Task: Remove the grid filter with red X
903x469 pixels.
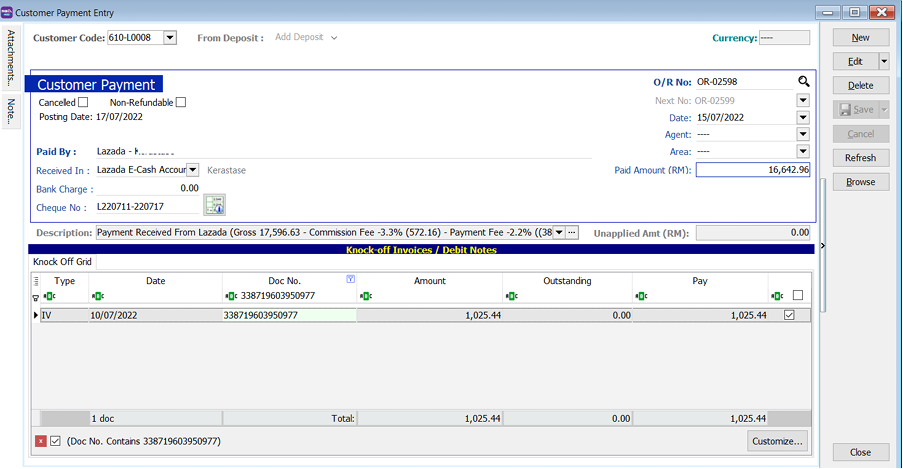Action: point(41,441)
